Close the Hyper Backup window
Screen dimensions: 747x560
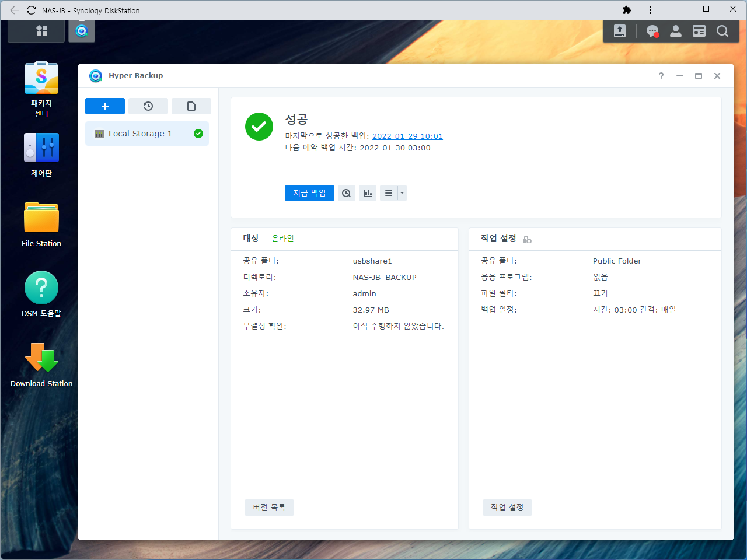717,76
